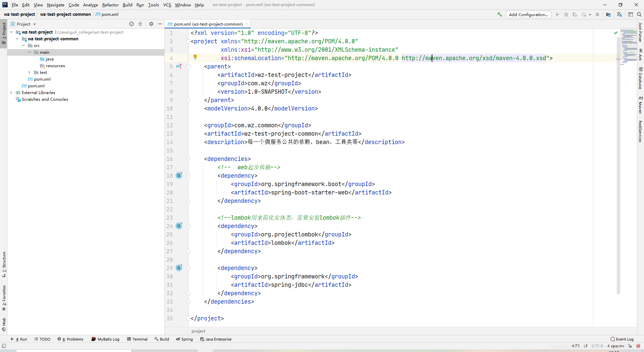The width and height of the screenshot is (644, 352).
Task: Collapse the main folder node
Action: click(x=30, y=52)
